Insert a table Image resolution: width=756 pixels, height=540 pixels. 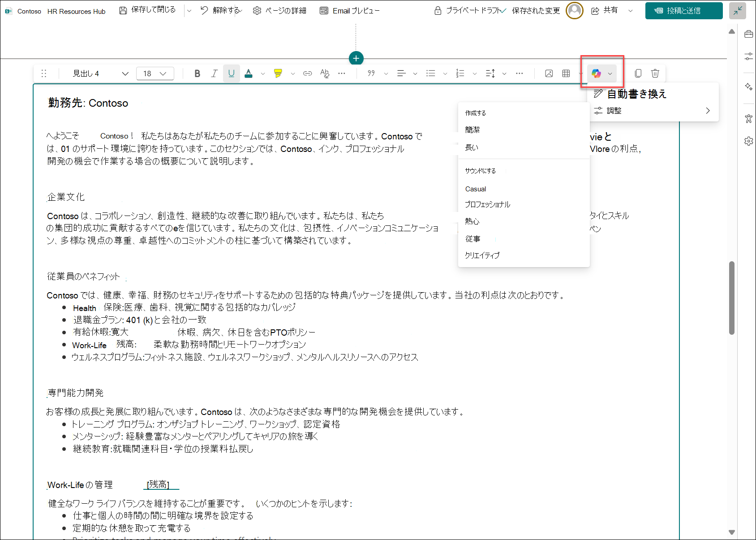(x=566, y=73)
